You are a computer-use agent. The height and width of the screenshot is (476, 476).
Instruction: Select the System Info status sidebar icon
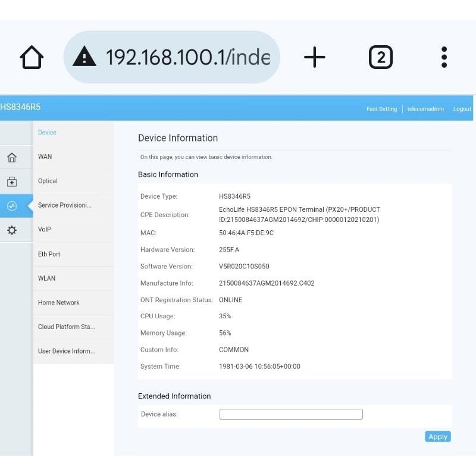pyautogui.click(x=12, y=206)
